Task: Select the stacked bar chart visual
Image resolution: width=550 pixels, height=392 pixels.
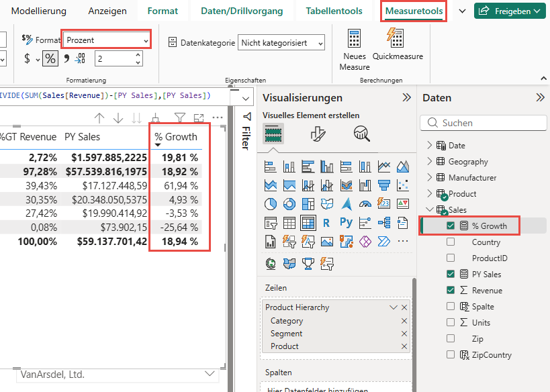Action: point(270,166)
